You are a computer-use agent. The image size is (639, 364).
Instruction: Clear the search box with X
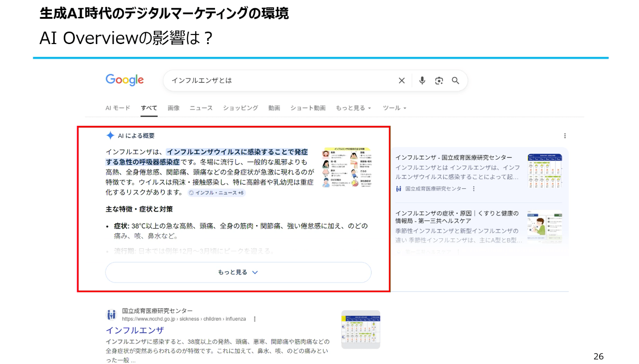coord(401,81)
